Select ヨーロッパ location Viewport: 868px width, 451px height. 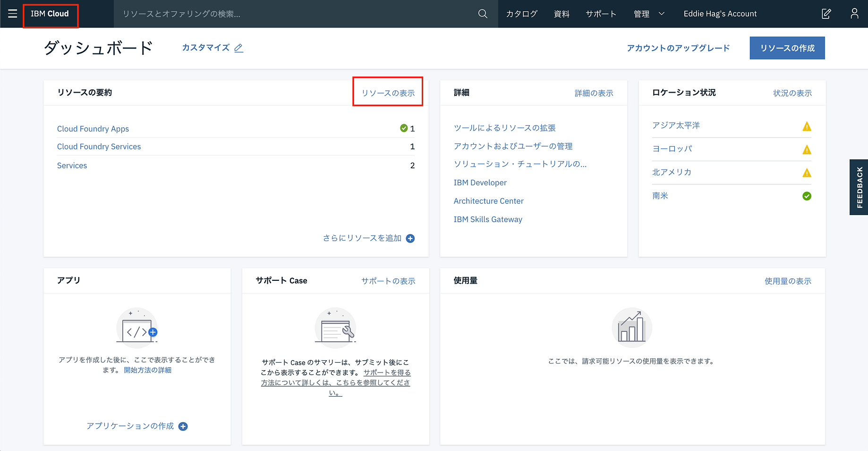tap(672, 148)
